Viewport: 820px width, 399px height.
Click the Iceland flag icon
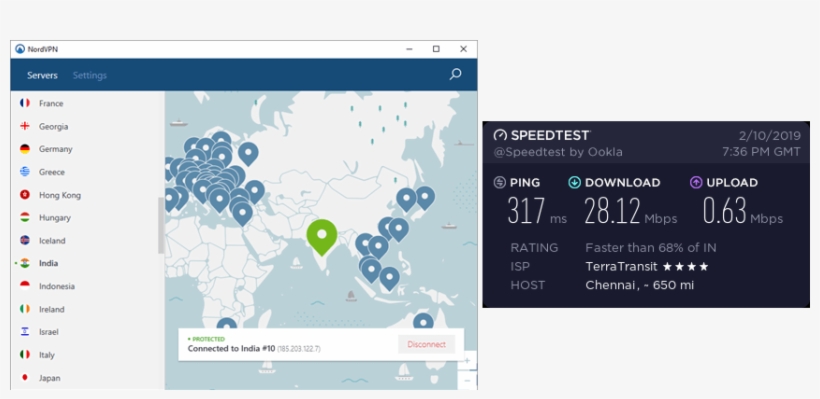(25, 241)
